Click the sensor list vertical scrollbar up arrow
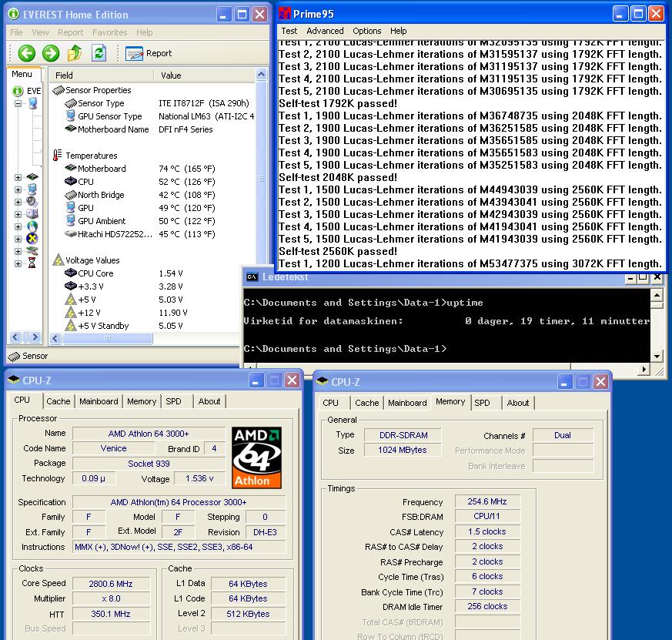This screenshot has height=640, width=672. tap(261, 75)
